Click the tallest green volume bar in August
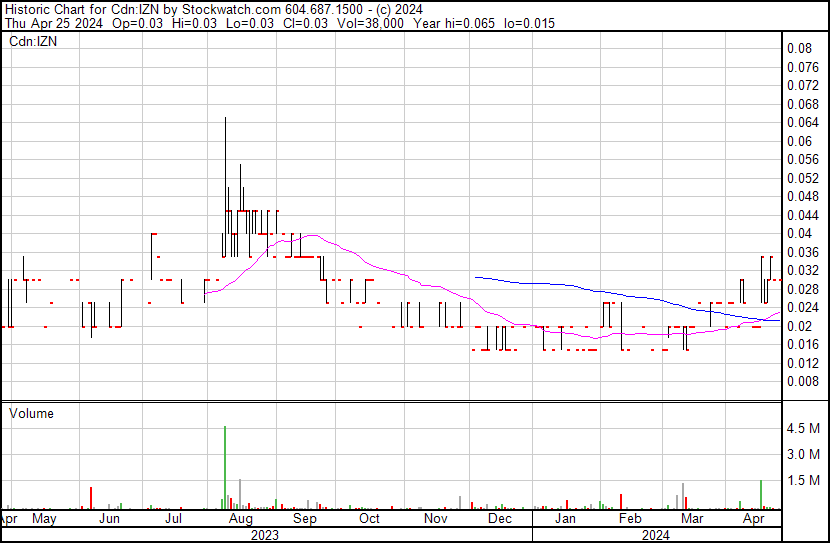Screen dimensions: 830x543 225,468
